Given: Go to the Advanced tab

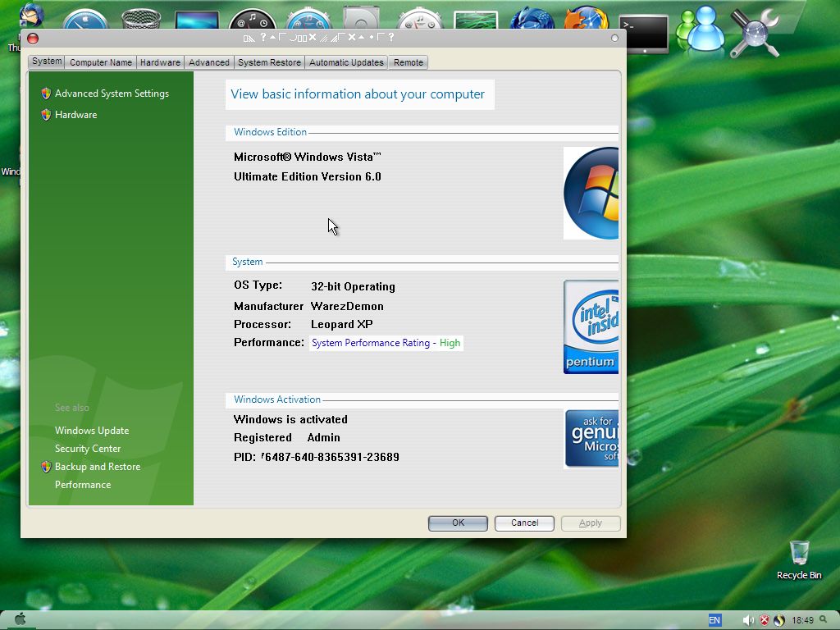Looking at the screenshot, I should click(209, 62).
